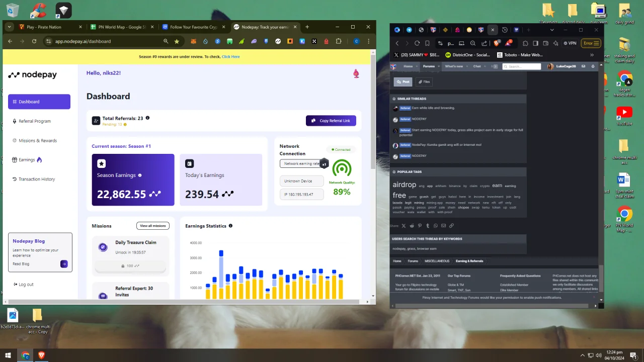Click the forum Files button
Image resolution: width=644 pixels, height=362 pixels.
pos(424,81)
